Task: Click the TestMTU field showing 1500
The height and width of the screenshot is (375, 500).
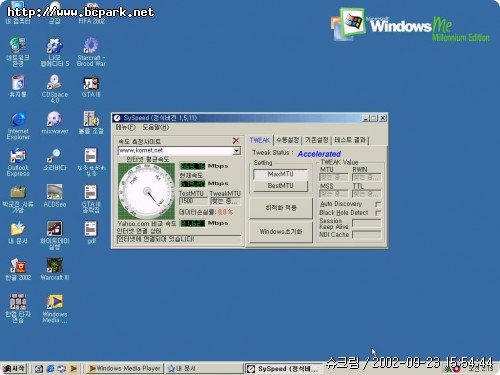Action: click(x=193, y=201)
